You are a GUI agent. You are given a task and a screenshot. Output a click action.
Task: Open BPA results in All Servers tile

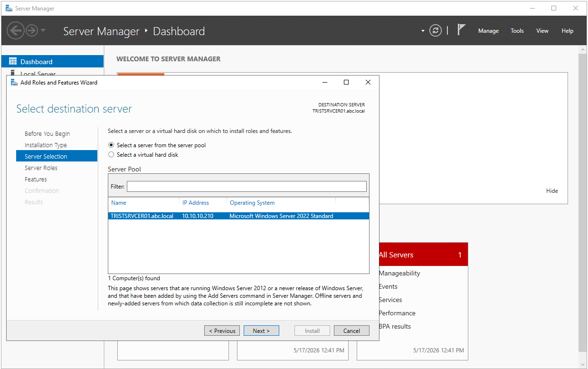395,326
